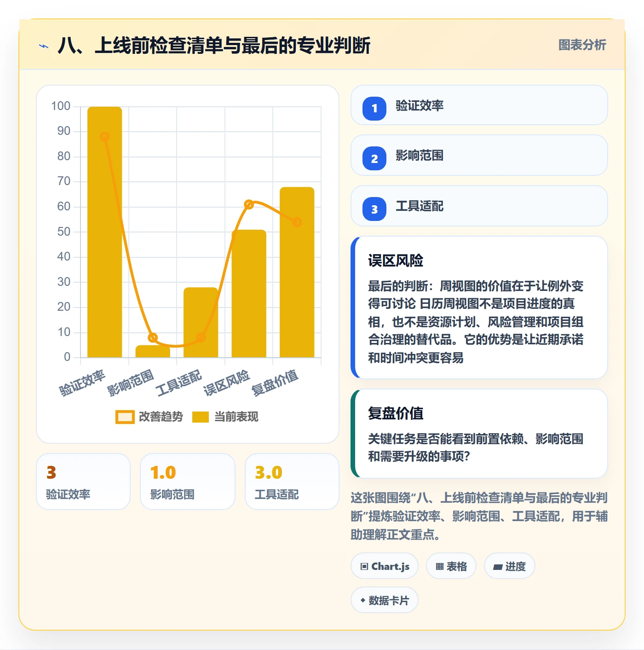Click the trend line point above 误区风险
This screenshot has height=650, width=644.
tap(249, 204)
